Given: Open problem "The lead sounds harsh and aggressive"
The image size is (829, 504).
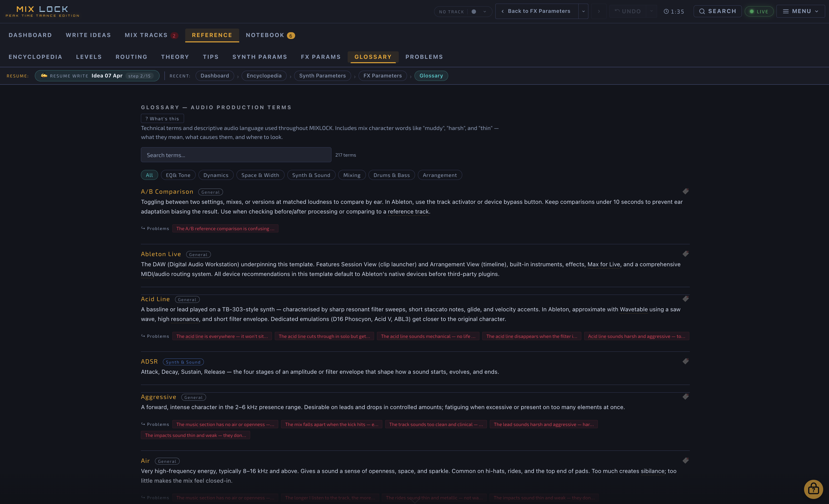Looking at the screenshot, I should coord(544,424).
